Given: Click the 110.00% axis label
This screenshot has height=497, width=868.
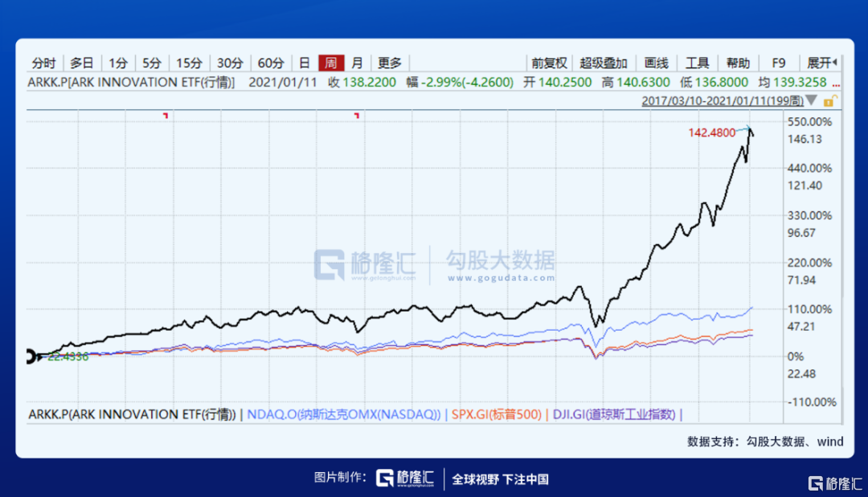Looking at the screenshot, I should (x=809, y=309).
